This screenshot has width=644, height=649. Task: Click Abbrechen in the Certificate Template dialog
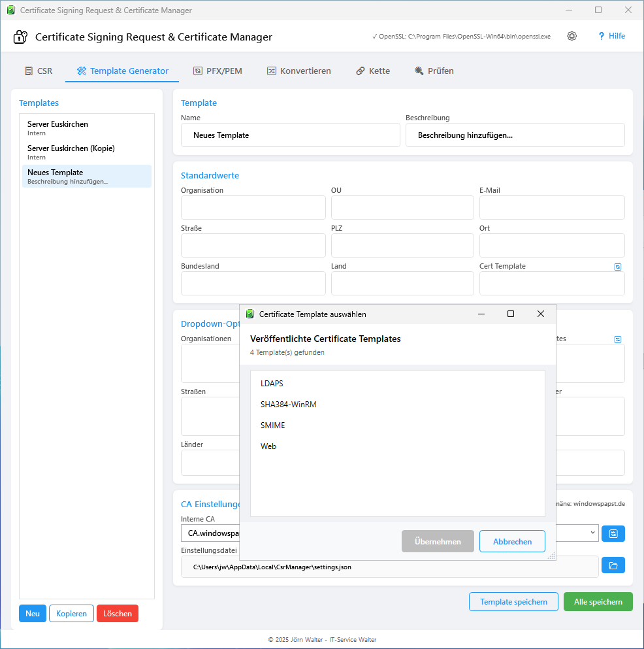pyautogui.click(x=512, y=541)
